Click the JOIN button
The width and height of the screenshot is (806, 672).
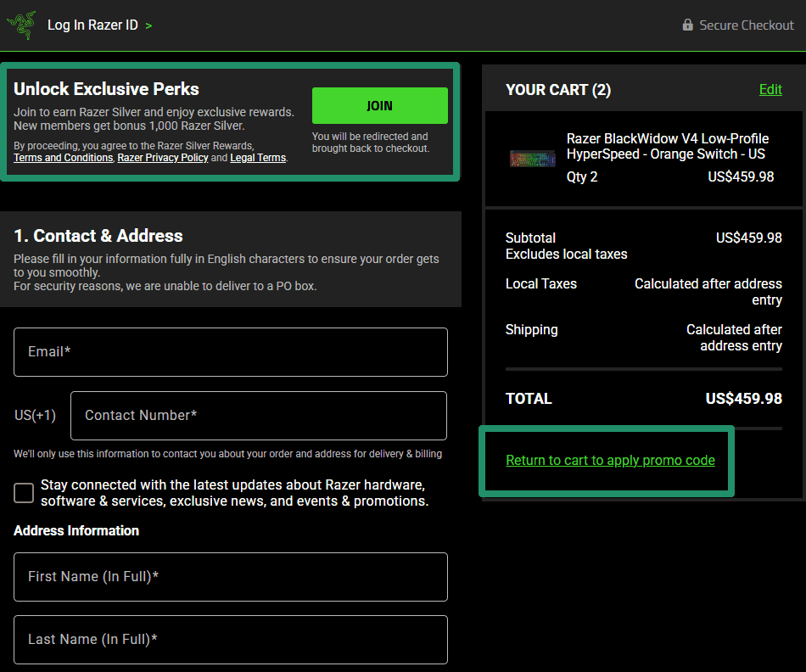pos(380,105)
